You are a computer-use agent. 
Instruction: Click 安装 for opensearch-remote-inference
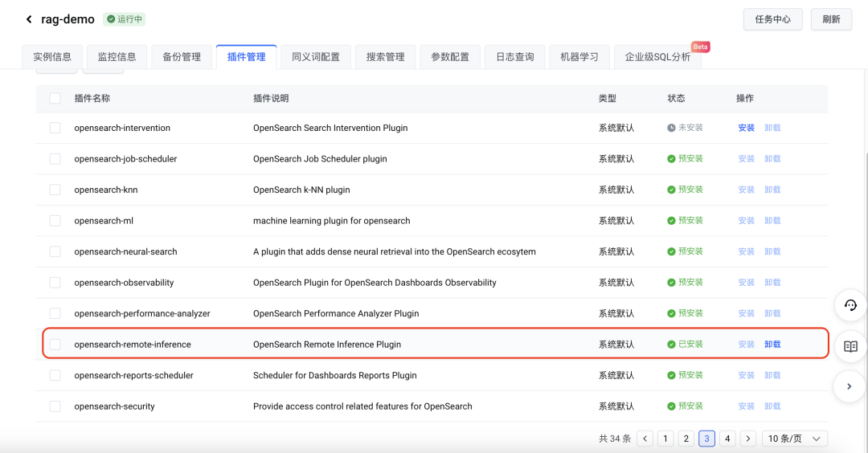point(746,345)
